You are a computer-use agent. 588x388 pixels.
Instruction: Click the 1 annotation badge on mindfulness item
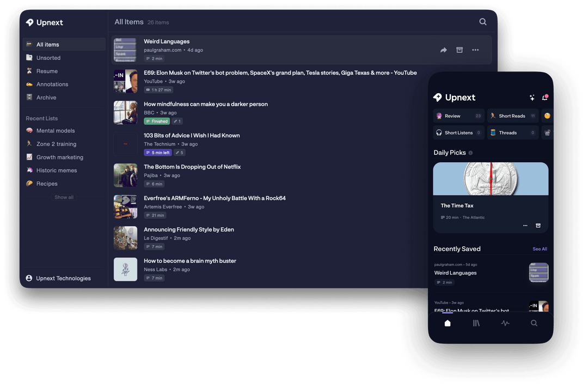pyautogui.click(x=177, y=121)
